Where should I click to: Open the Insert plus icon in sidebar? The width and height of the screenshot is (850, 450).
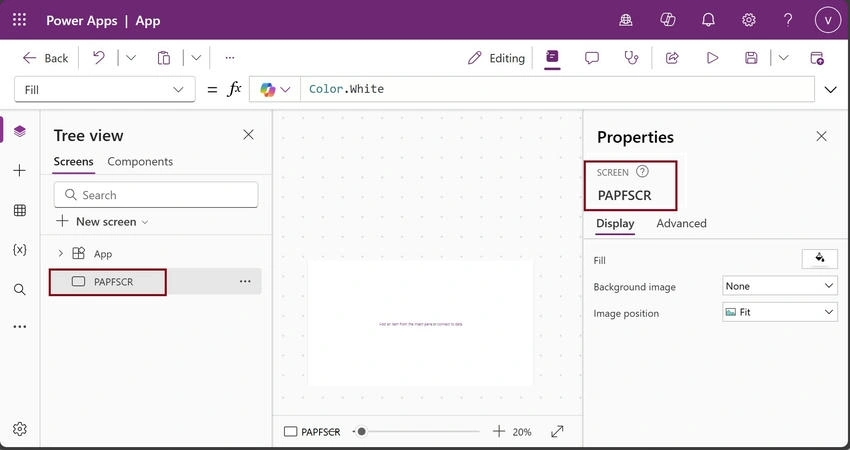tap(20, 171)
